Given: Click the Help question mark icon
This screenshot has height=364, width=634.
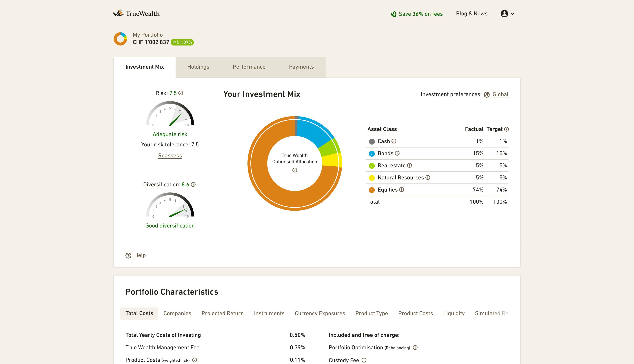Looking at the screenshot, I should click(x=128, y=256).
